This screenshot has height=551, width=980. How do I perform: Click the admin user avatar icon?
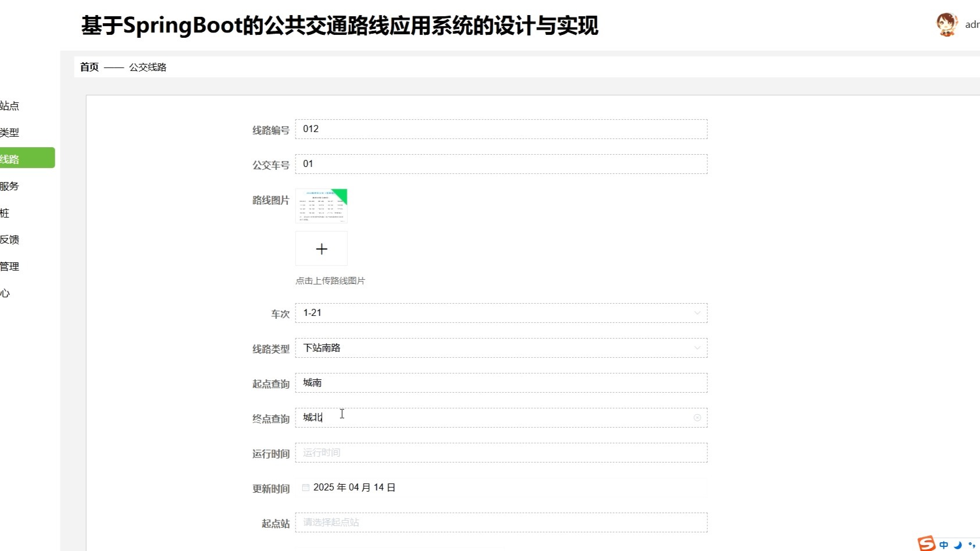947,24
